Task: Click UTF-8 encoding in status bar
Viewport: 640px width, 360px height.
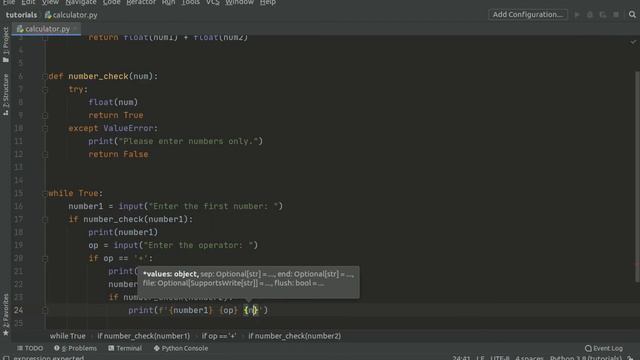Action: click(500, 358)
